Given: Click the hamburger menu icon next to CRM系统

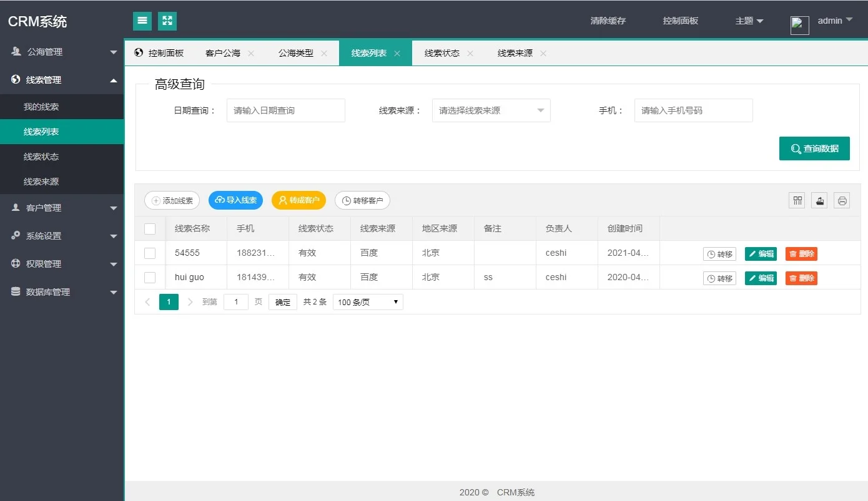Looking at the screenshot, I should [142, 21].
